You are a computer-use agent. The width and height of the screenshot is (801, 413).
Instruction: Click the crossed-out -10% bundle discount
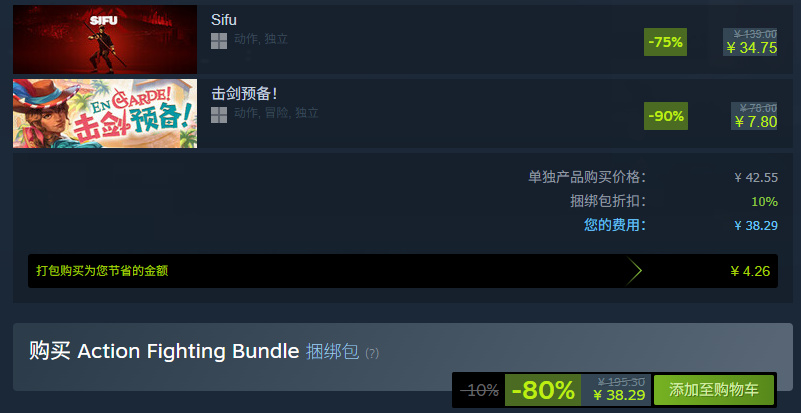click(479, 391)
